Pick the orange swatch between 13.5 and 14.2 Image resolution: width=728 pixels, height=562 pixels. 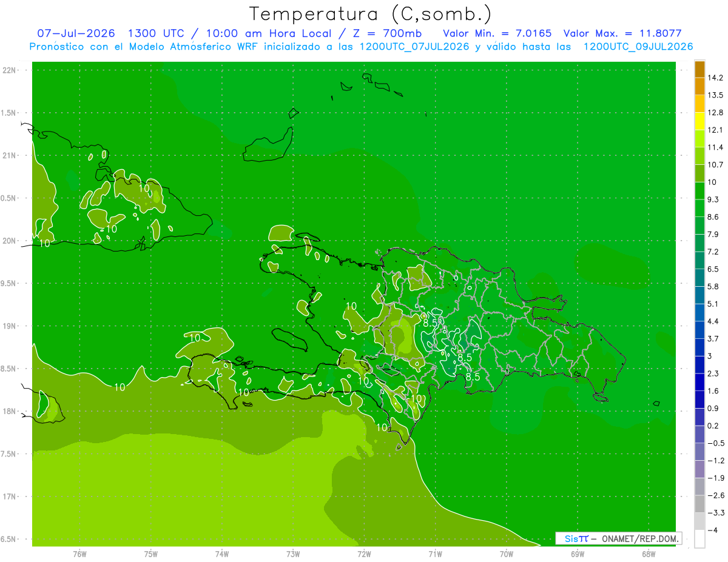[x=699, y=87]
